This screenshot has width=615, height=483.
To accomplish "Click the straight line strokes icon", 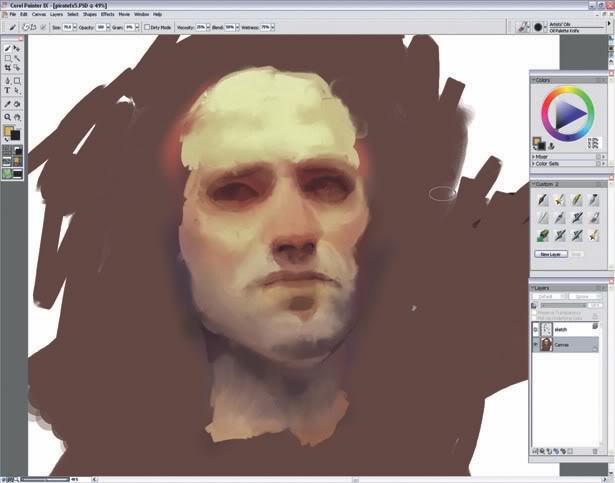I will (x=33, y=27).
